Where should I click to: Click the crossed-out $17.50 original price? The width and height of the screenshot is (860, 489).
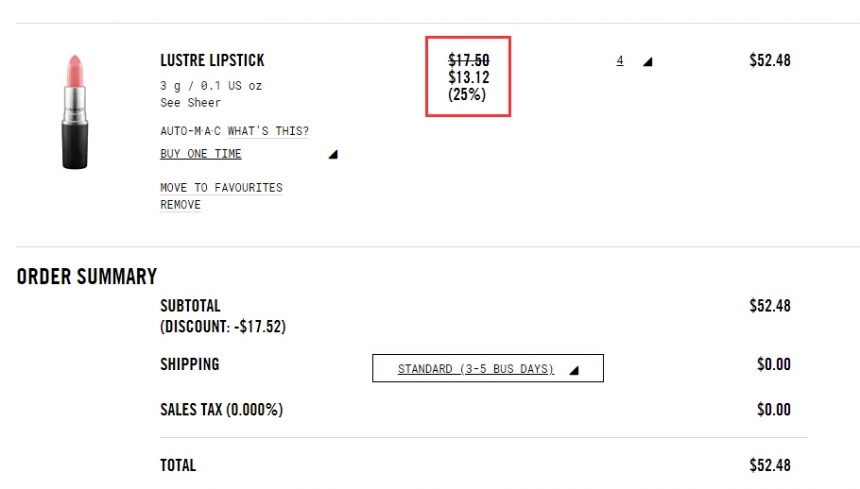[x=469, y=60]
